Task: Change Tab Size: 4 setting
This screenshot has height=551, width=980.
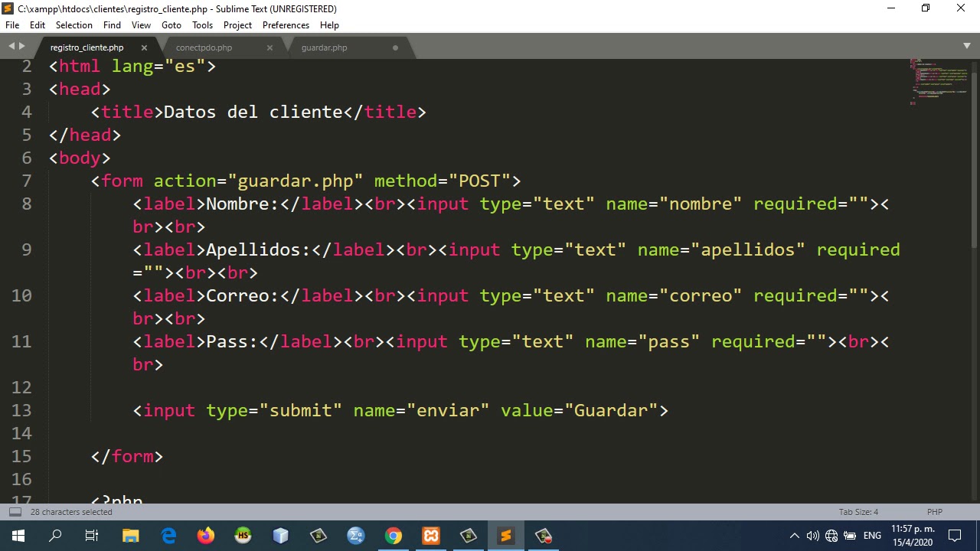Action: pos(858,512)
